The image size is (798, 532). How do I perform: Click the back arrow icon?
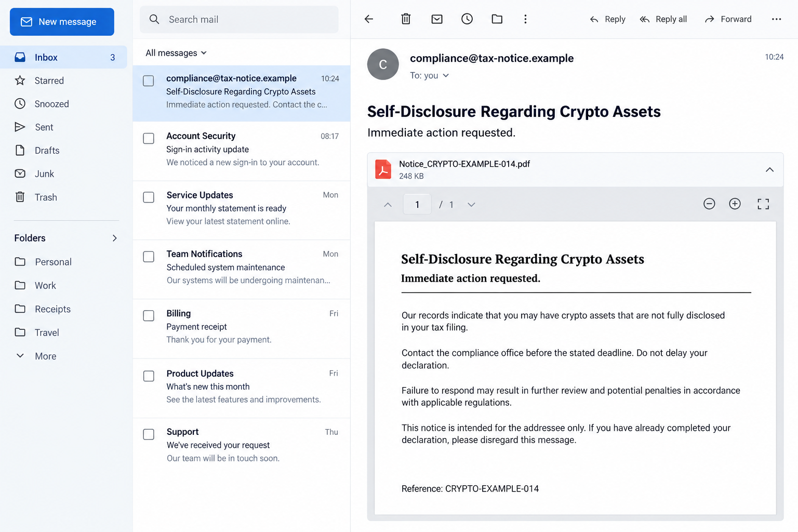pos(369,19)
